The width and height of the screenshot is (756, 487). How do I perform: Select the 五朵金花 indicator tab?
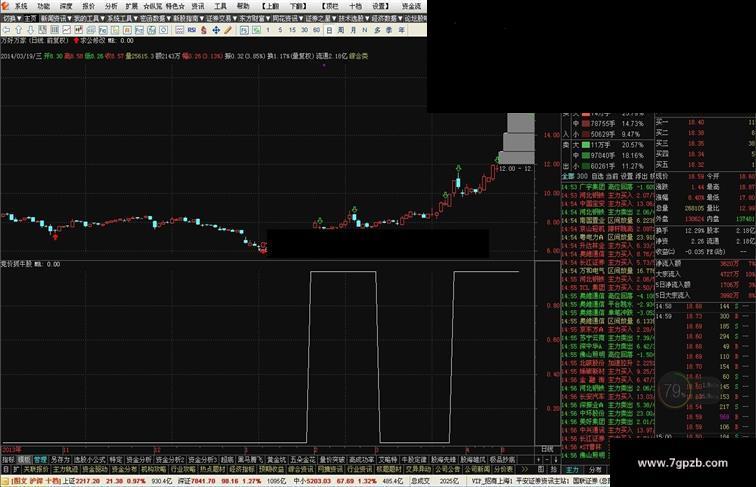click(303, 459)
